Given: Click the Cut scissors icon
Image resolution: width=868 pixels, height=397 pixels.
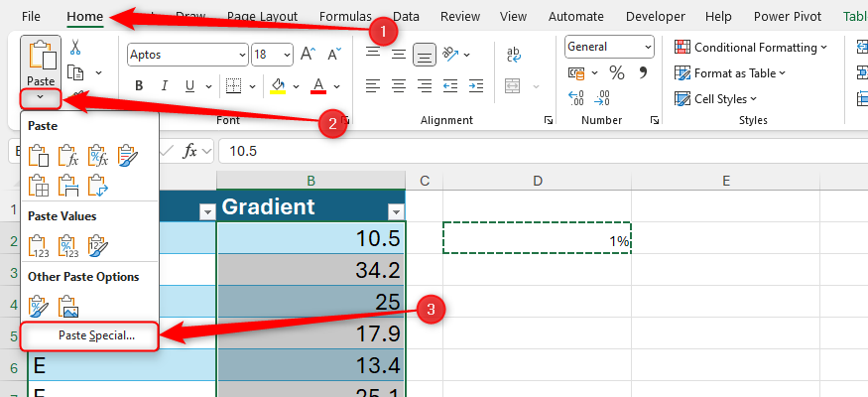Looking at the screenshot, I should pyautogui.click(x=75, y=50).
